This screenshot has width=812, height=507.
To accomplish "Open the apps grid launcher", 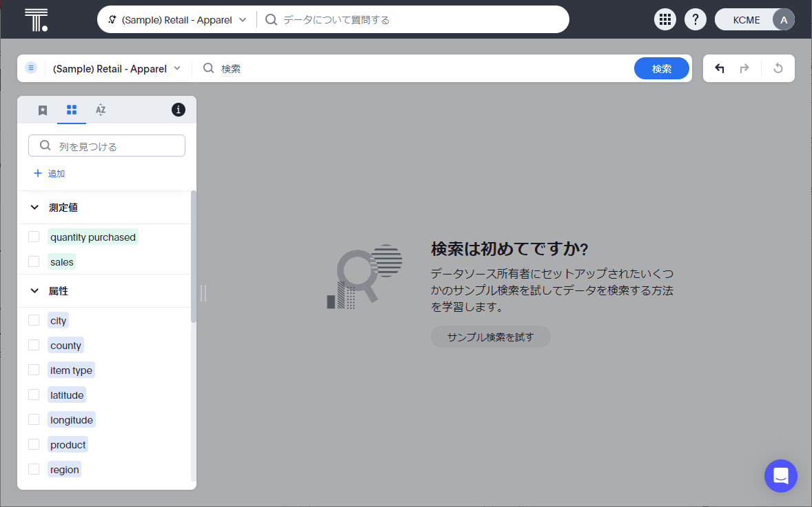I will (664, 20).
